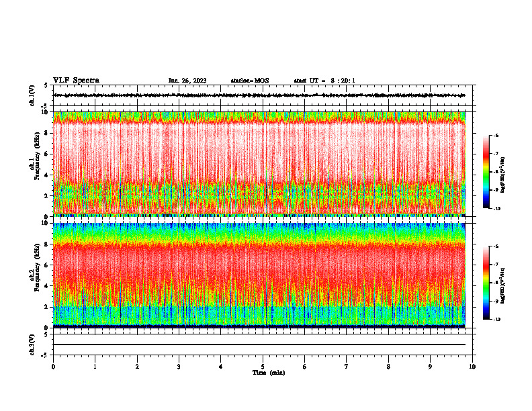The height and width of the screenshot is (411, 532).
Task: Select the date text 'Jan. 26, 2023'
Action: (x=187, y=81)
